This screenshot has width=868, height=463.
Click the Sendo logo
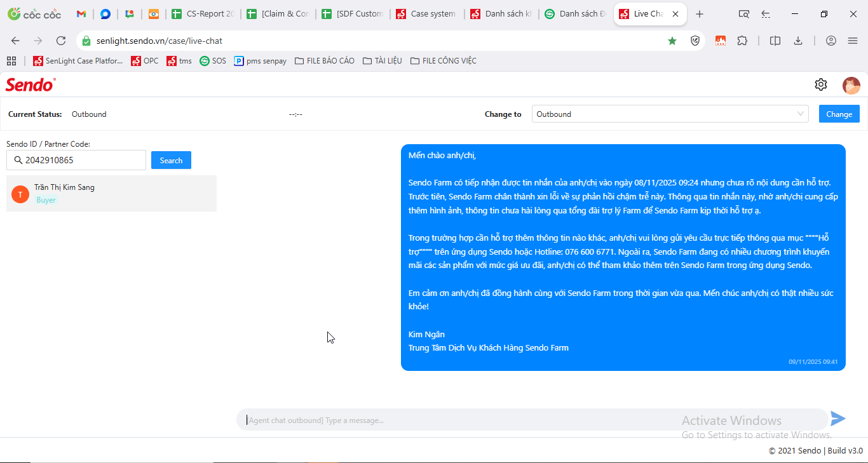31,84
